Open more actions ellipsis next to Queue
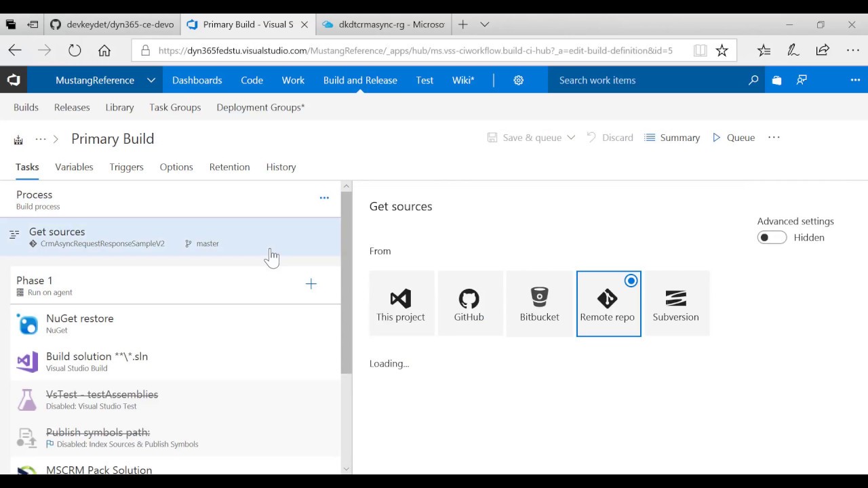Image resolution: width=868 pixels, height=488 pixels. tap(774, 138)
